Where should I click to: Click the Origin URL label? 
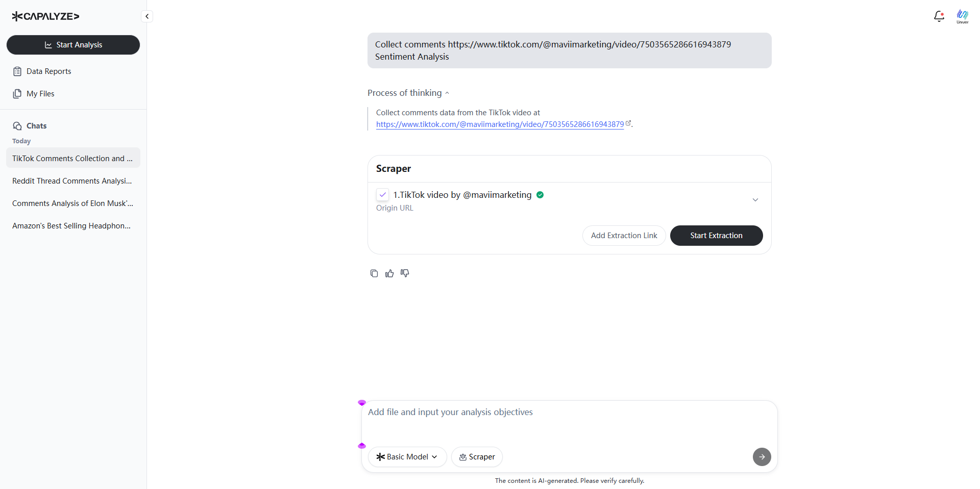pos(395,208)
